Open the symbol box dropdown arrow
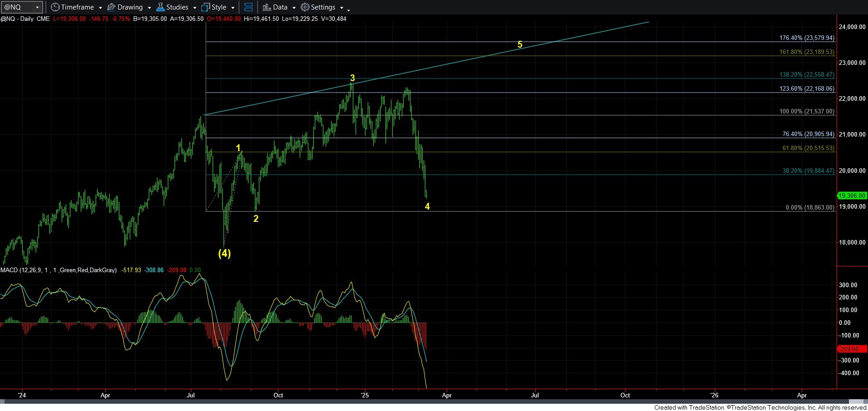Image resolution: width=868 pixels, height=411 pixels. tap(38, 7)
